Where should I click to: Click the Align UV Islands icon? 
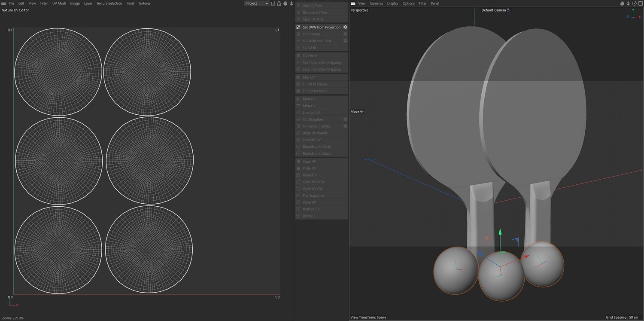(298, 133)
